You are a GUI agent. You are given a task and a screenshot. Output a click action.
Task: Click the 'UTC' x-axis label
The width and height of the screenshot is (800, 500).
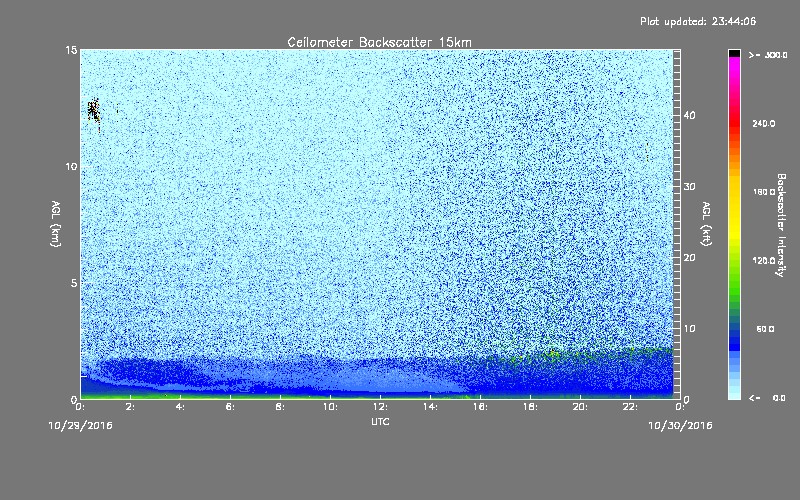[x=380, y=421]
